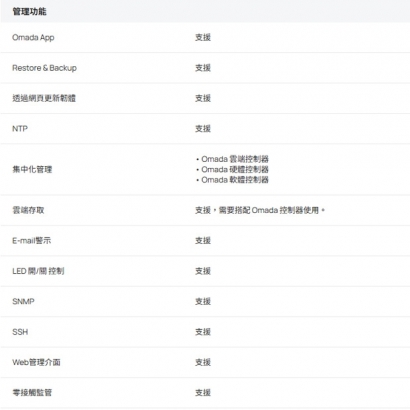The image size is (410, 410).
Task: Select 支援 value beside NTP
Action: [x=203, y=128]
